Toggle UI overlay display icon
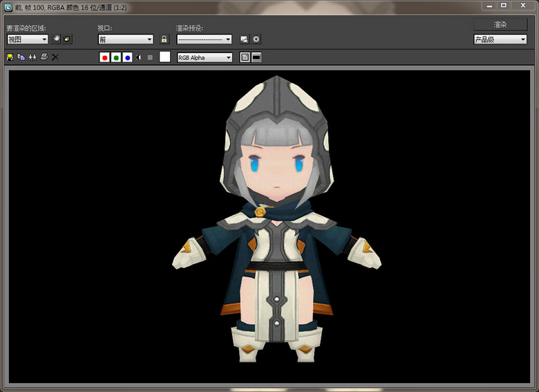 point(245,57)
